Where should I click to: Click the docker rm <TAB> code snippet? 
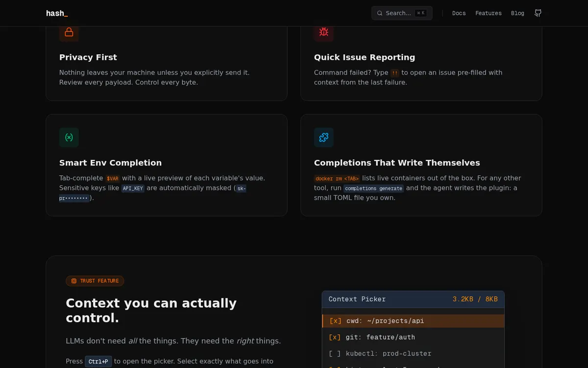pos(337,178)
